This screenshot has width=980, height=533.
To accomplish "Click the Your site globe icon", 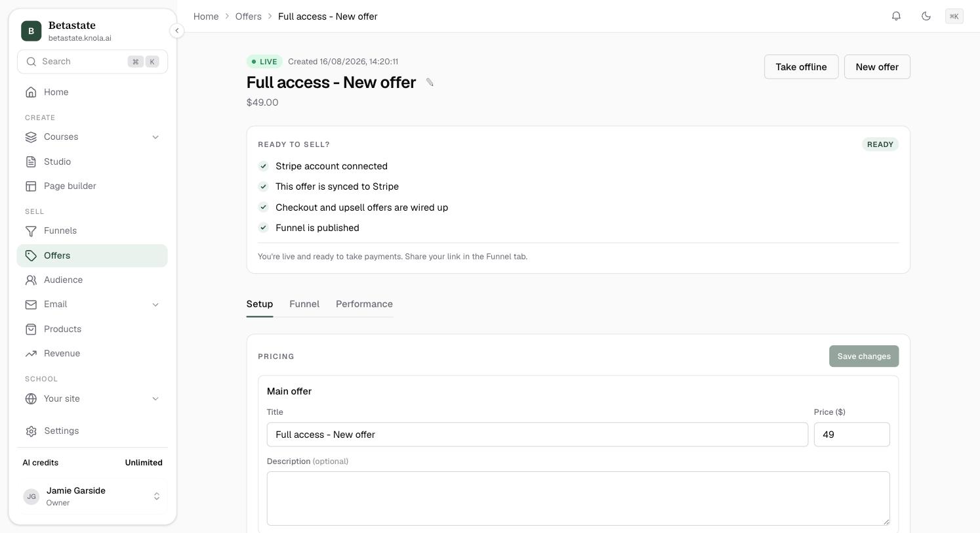I will click(31, 399).
